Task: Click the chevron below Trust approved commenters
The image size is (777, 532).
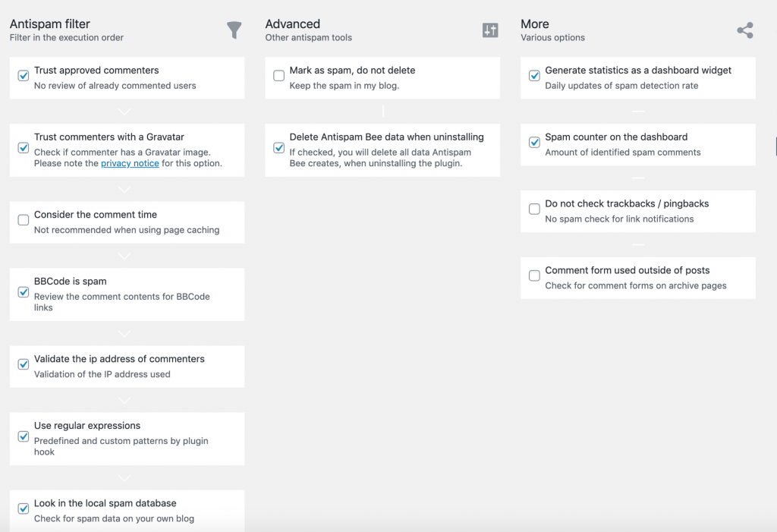Action: pos(124,112)
